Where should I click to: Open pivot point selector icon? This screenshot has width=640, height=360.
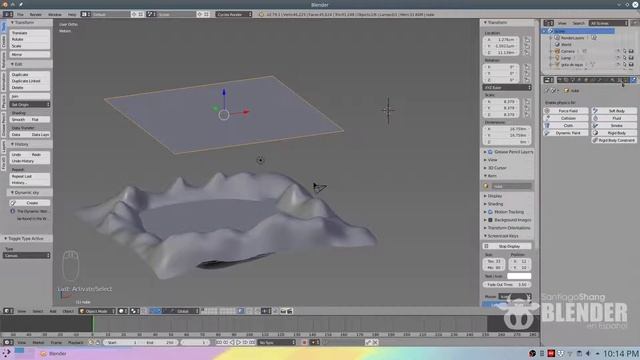pyautogui.click(x=135, y=311)
